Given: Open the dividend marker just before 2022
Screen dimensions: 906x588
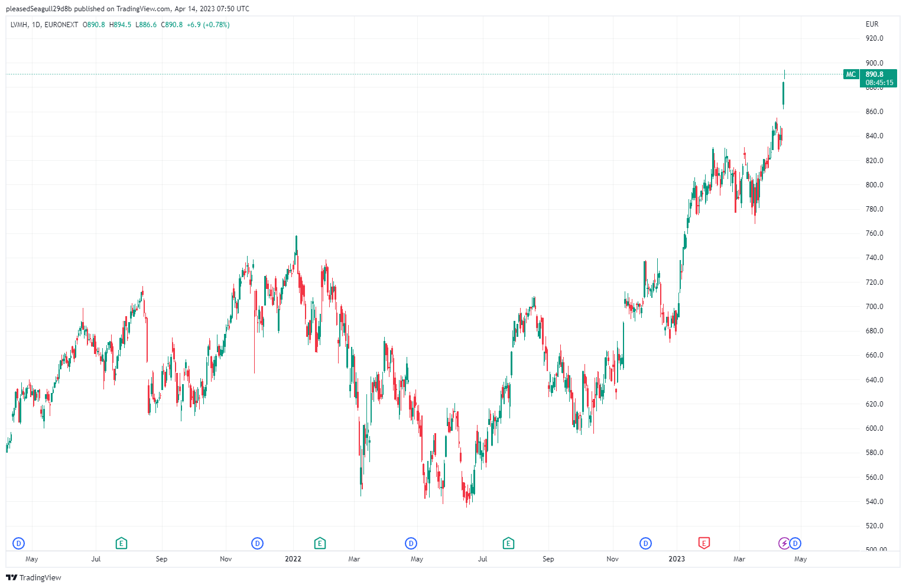Looking at the screenshot, I should (x=257, y=543).
